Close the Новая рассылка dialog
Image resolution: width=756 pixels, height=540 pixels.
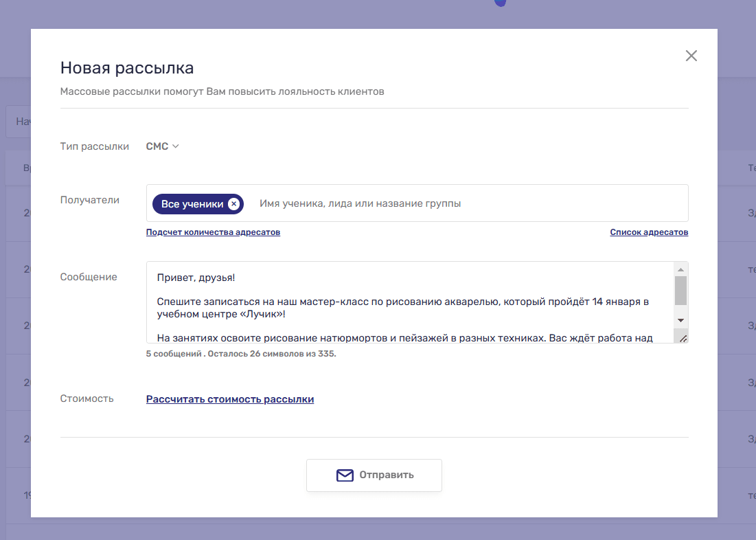[x=691, y=56]
